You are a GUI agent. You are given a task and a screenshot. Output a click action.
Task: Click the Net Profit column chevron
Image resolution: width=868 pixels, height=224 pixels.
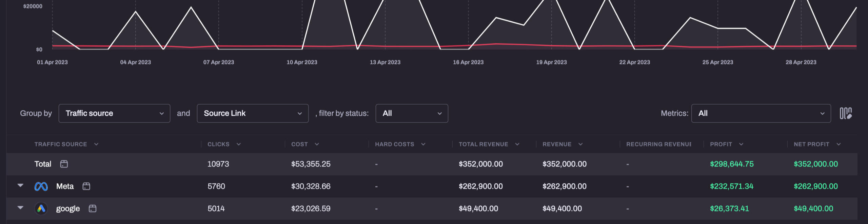[839, 144]
